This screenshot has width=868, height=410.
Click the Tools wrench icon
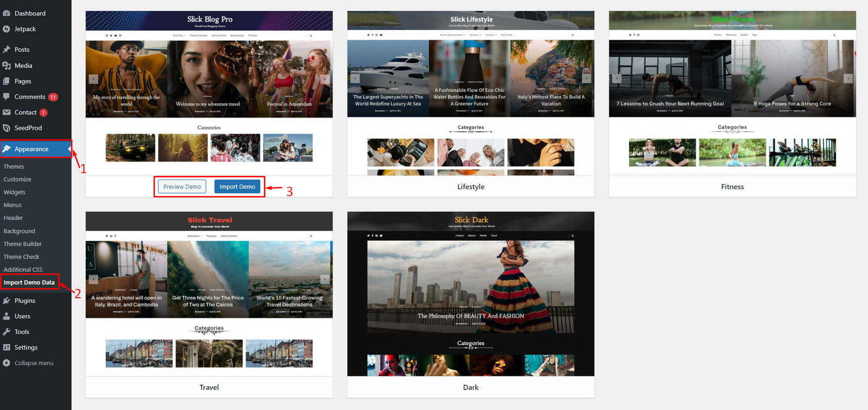pos(7,331)
